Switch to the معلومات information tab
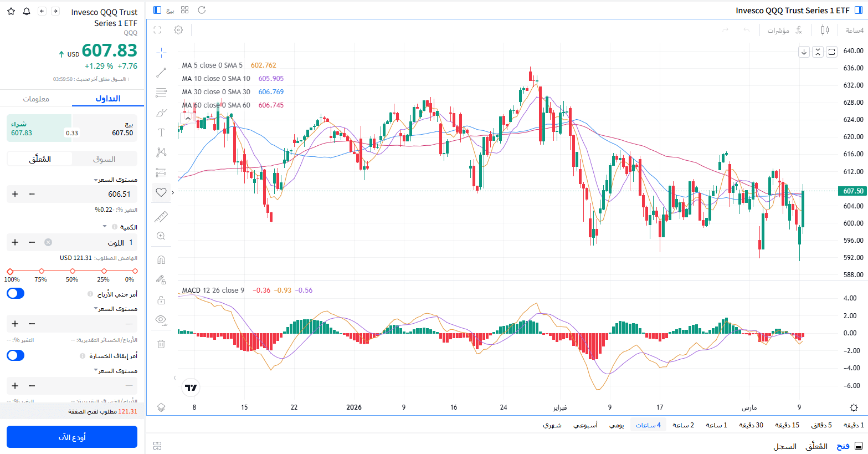 click(x=36, y=99)
